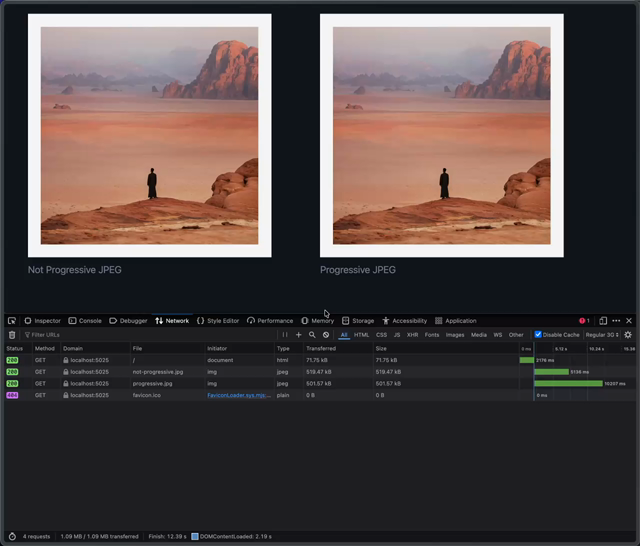Open network settings gear icon
Viewport: 640px width, 546px height.
click(628, 335)
